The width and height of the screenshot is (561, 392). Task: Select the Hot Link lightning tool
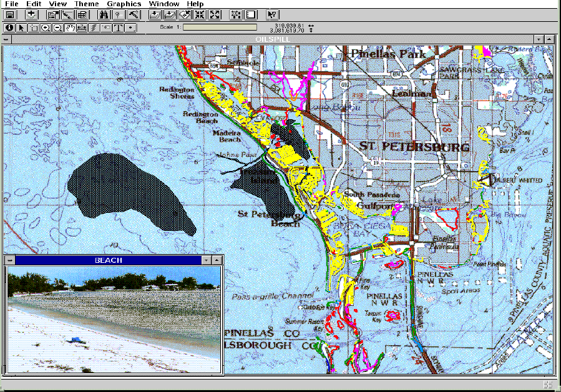(94, 27)
